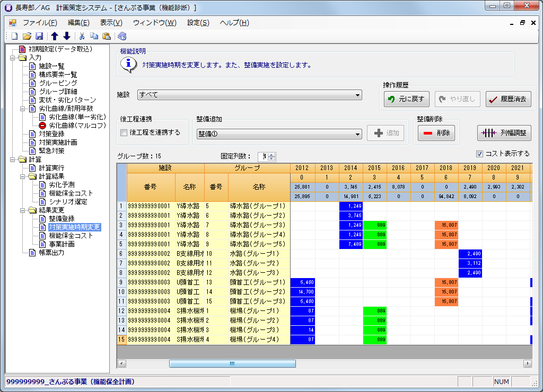Image resolution: width=543 pixels, height=392 pixels.
Task: Click the Cut scissors icon
Action: 82,36
